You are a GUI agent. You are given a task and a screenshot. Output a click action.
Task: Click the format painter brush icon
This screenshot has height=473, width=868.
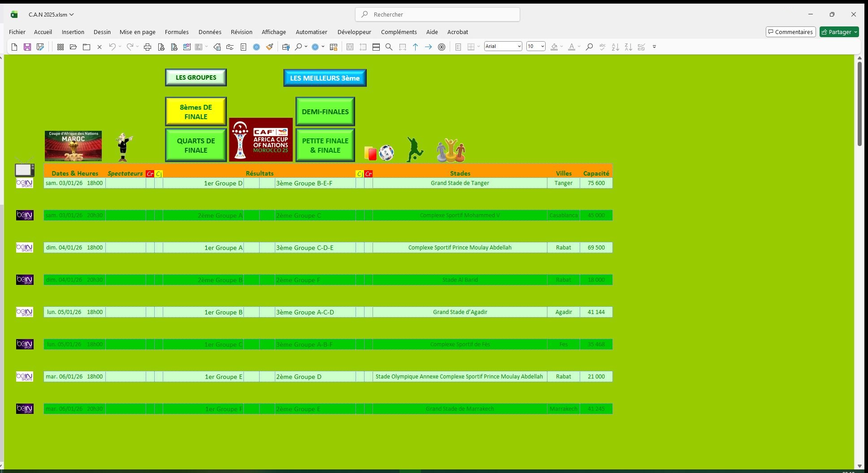click(x=269, y=47)
